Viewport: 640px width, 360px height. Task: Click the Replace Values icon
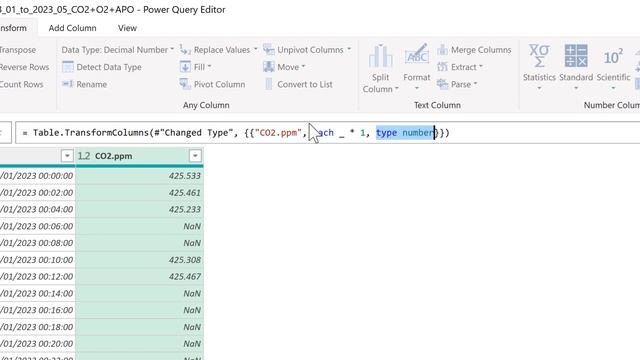(185, 50)
